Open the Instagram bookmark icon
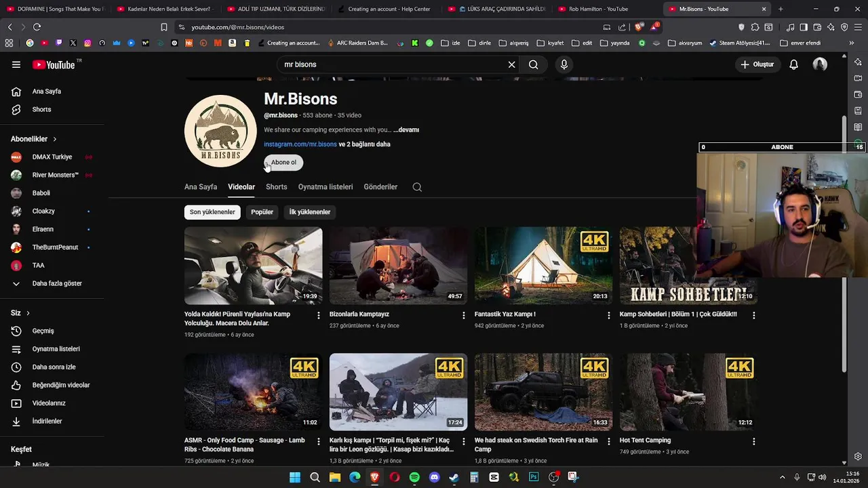This screenshot has width=868, height=488. click(87, 43)
